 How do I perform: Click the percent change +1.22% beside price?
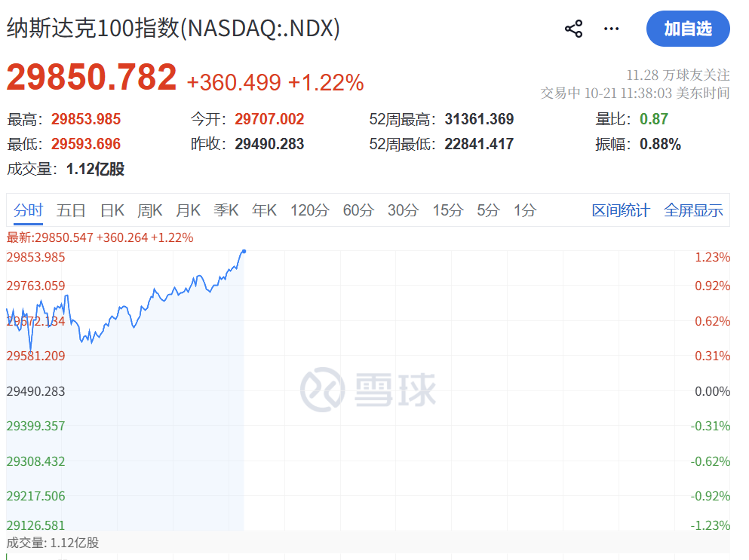point(326,83)
